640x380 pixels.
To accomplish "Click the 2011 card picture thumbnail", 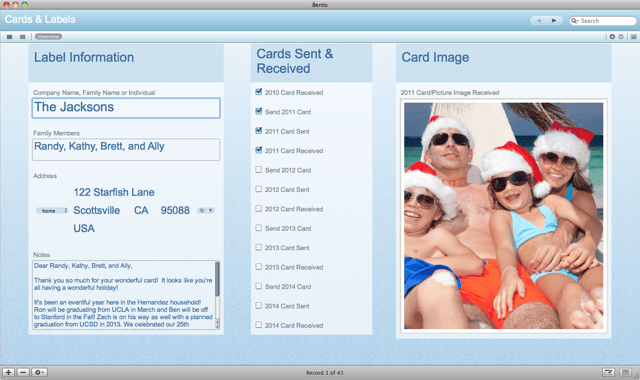I will click(x=503, y=216).
